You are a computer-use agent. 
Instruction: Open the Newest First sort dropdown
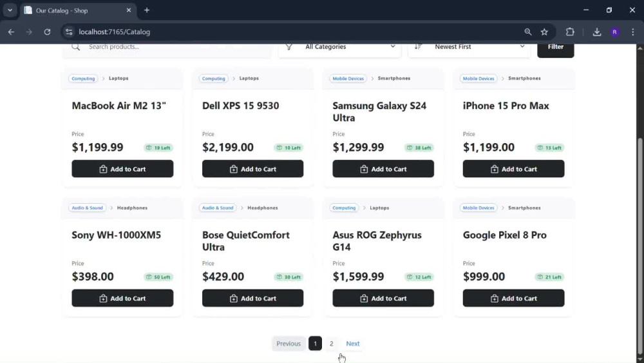coord(469,47)
